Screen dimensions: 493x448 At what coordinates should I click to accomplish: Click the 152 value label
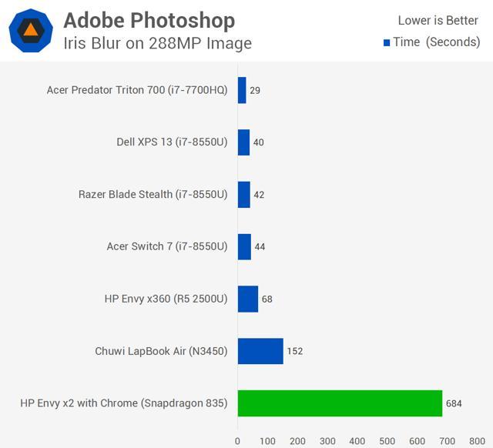pos(295,351)
